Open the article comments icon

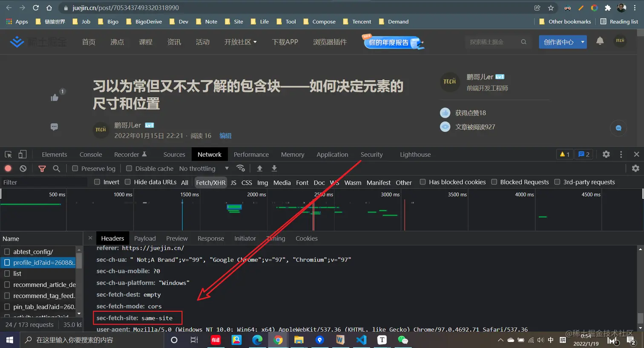coord(54,127)
